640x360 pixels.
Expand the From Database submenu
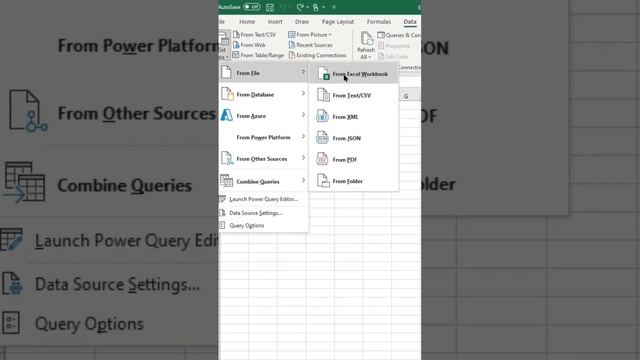click(x=263, y=94)
